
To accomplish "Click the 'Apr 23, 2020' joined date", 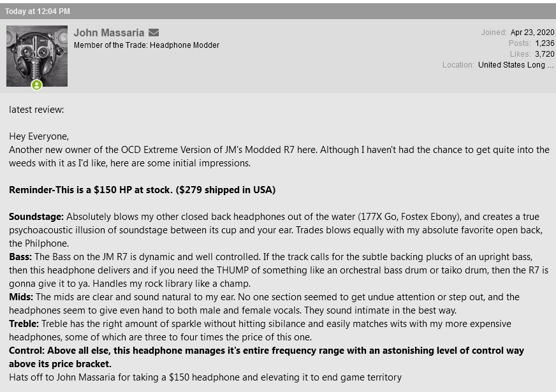I will [532, 33].
